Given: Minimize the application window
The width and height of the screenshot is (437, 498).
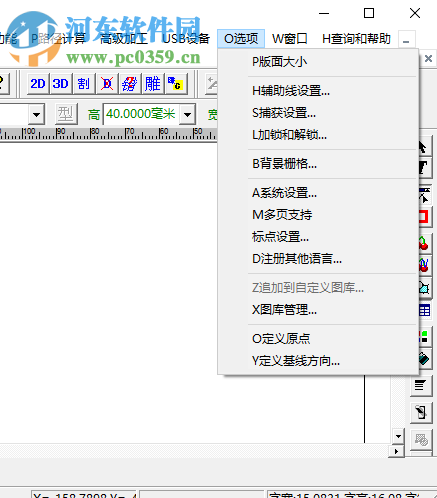Looking at the screenshot, I should click(324, 13).
